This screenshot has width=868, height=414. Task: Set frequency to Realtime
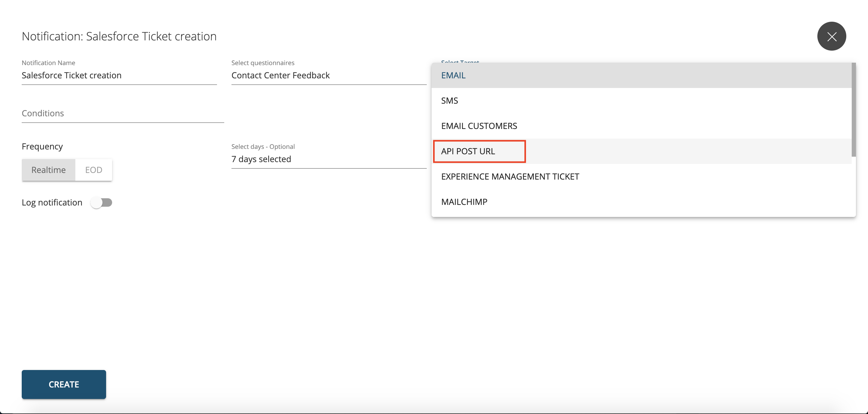pyautogui.click(x=49, y=170)
